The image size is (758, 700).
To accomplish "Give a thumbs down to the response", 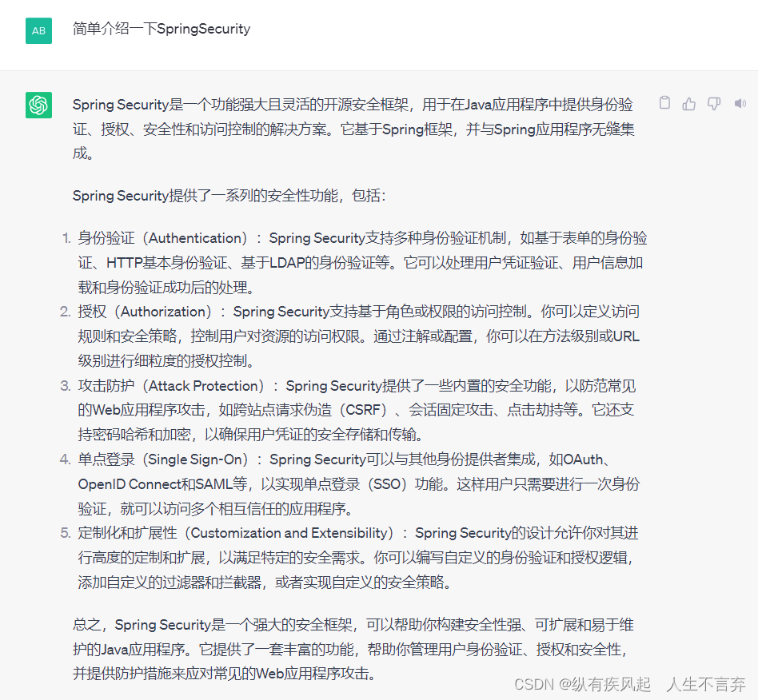I will pos(713,103).
